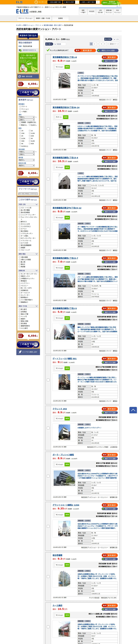The width and height of the screenshot is (138, 644).
Task: Switch to the アパート・マンション tab
Action: tap(25, 18)
